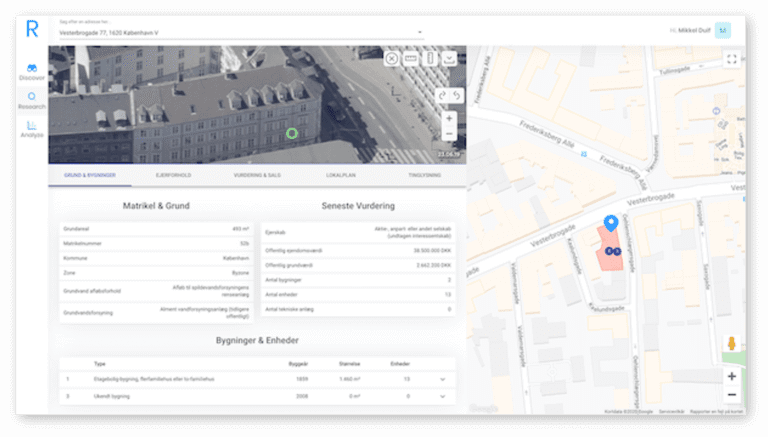Select the ruler measurement tool on aerial photo
This screenshot has width=768, height=437.
(411, 59)
